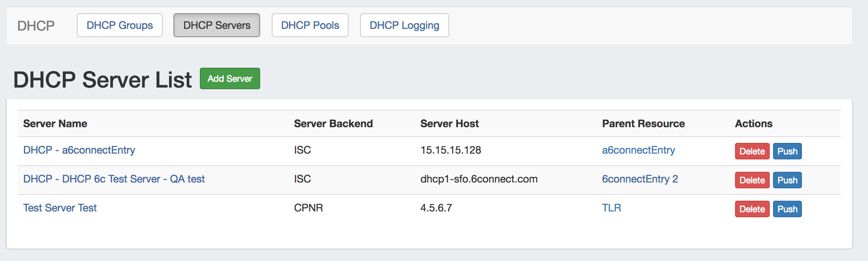Viewport: 868px width, 261px height.
Task: Switch to the DHCP Pools tab
Action: pyautogui.click(x=310, y=25)
